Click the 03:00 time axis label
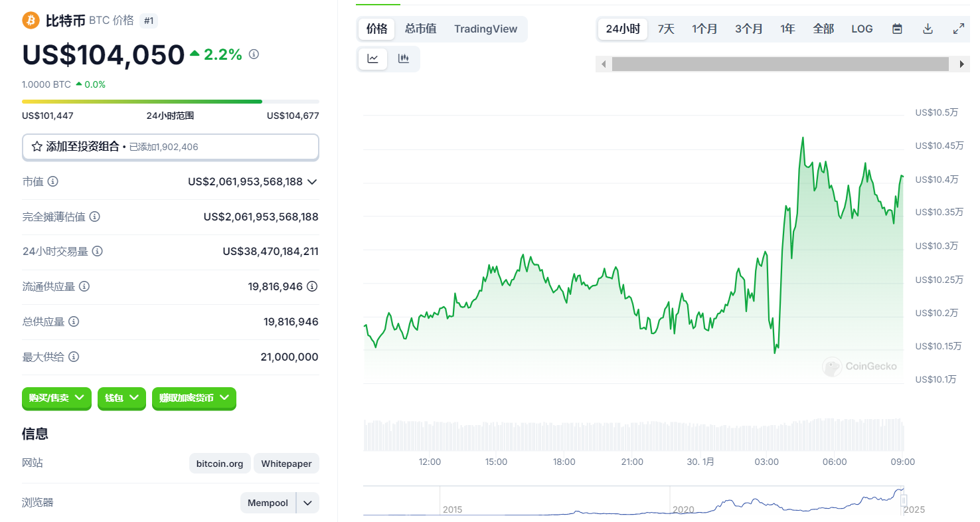Viewport: 980px width, 522px height. [767, 462]
